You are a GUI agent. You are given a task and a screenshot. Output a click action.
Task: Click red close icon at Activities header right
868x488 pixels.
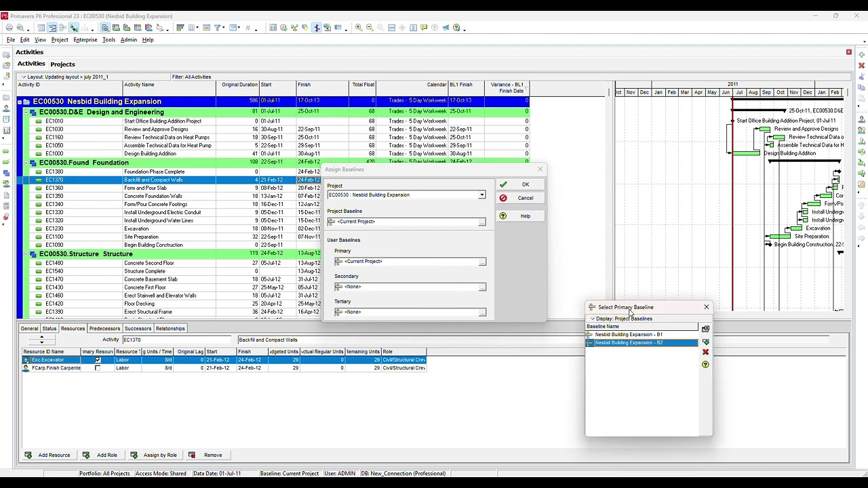click(x=848, y=52)
